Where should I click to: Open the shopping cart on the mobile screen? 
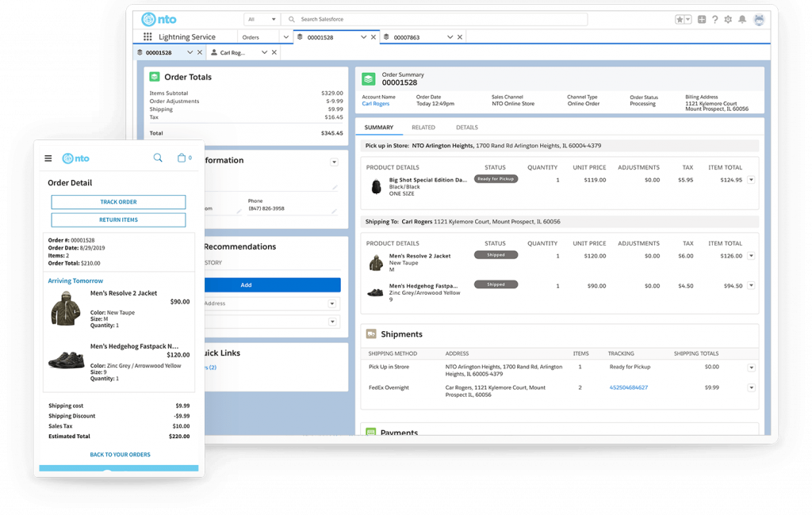point(183,158)
